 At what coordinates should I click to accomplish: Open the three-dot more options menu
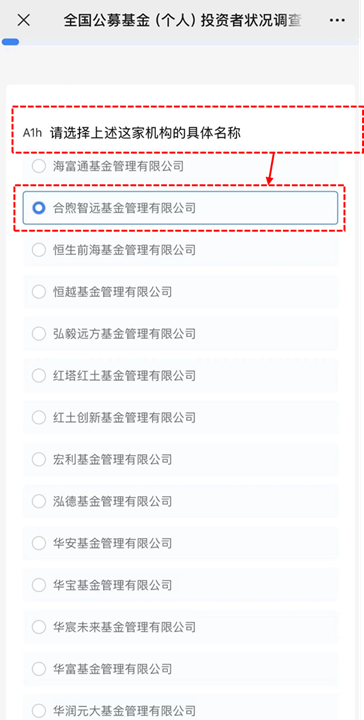click(x=337, y=20)
